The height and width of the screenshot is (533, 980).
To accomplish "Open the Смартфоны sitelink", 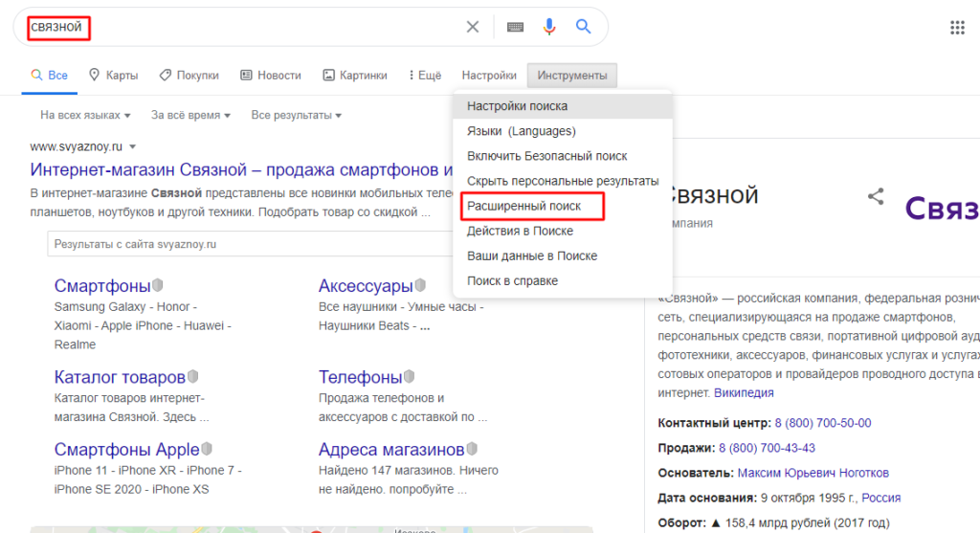I will 102,285.
